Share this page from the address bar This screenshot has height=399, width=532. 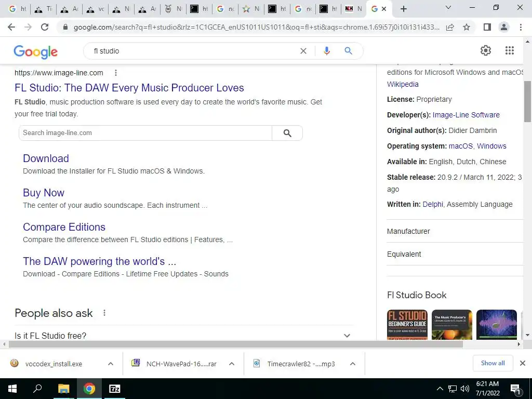tap(450, 27)
